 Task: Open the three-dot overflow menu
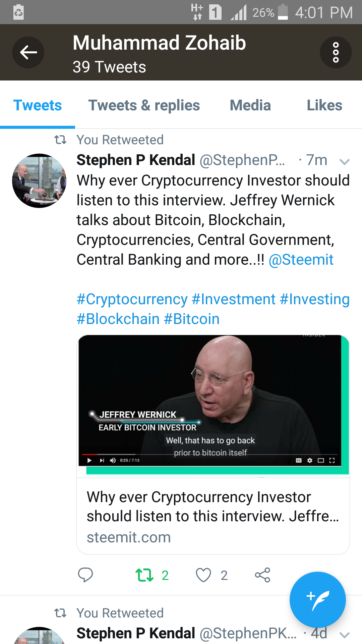[336, 52]
